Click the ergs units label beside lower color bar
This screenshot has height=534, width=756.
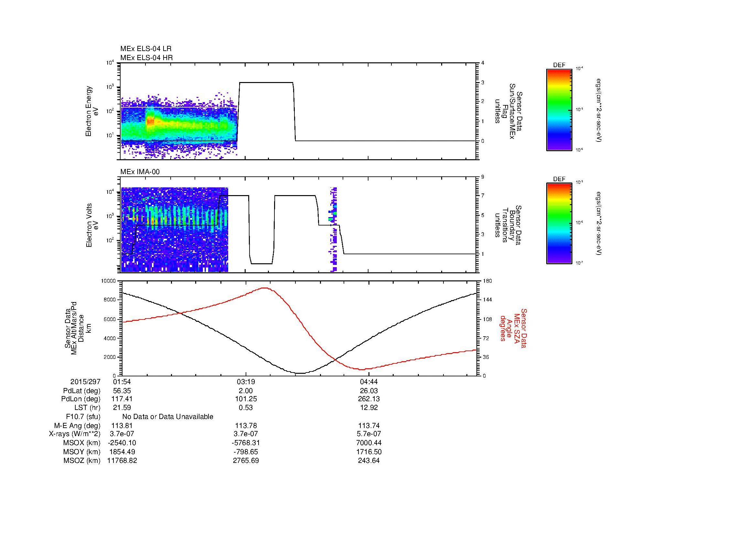599,224
